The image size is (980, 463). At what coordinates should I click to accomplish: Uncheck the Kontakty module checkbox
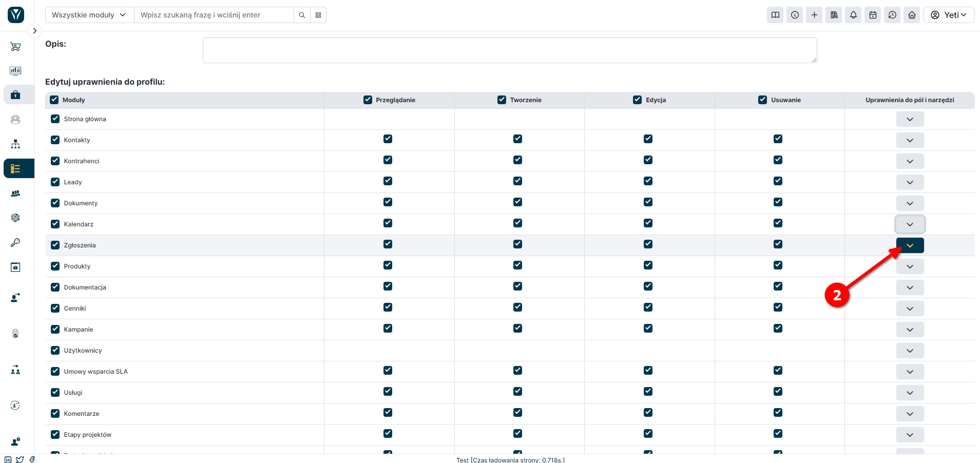pos(55,140)
